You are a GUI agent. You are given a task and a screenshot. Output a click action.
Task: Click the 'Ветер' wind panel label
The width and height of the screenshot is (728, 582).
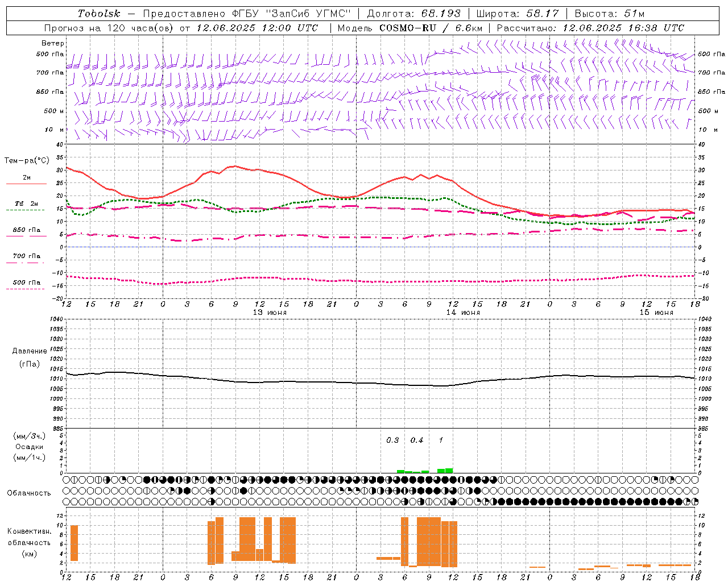pos(53,43)
